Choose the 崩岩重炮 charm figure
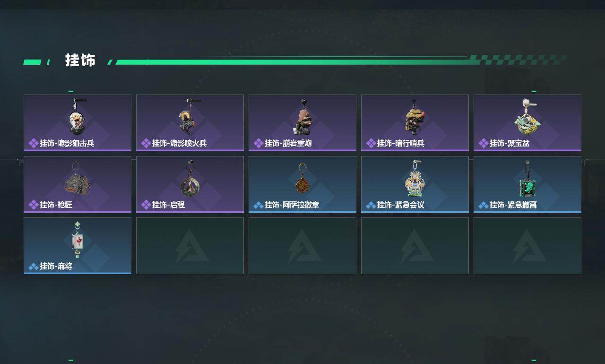This screenshot has width=605, height=364. [x=302, y=117]
